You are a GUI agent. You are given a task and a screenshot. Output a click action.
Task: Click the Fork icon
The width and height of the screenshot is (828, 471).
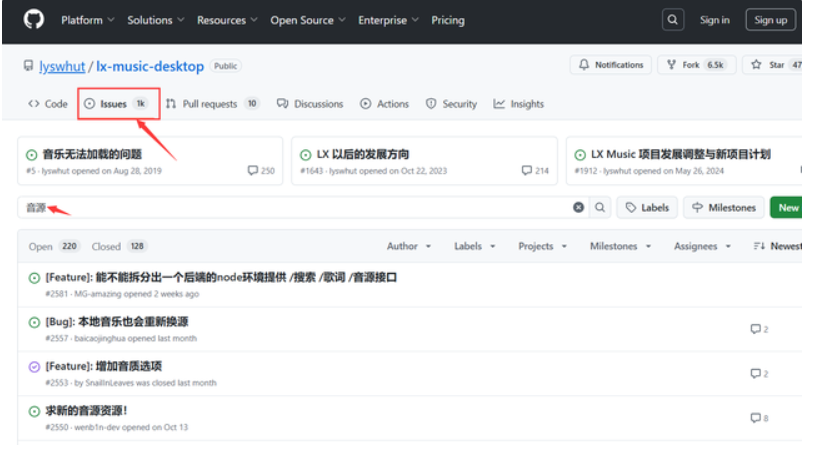[671, 65]
